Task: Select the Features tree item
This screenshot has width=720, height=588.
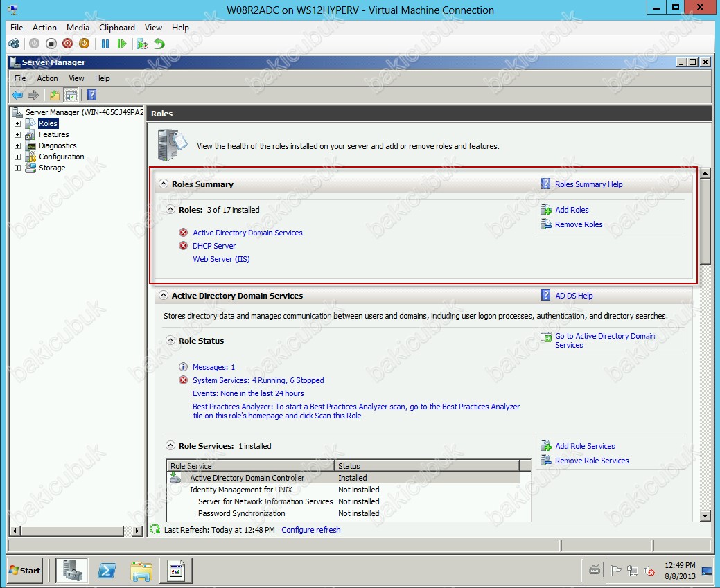Action: pos(54,134)
